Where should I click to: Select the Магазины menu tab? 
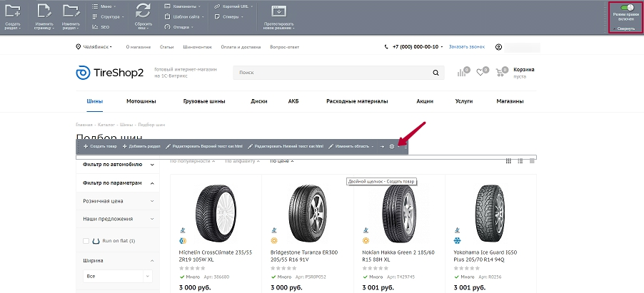(510, 101)
